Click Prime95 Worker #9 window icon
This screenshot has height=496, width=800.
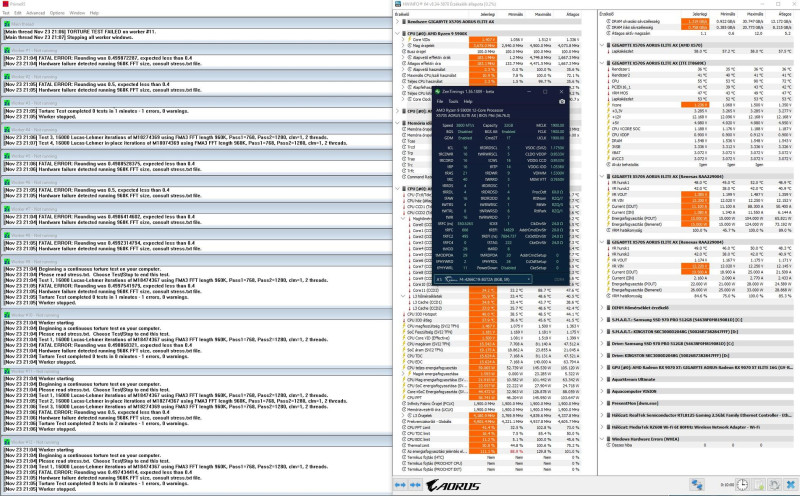coord(7,261)
